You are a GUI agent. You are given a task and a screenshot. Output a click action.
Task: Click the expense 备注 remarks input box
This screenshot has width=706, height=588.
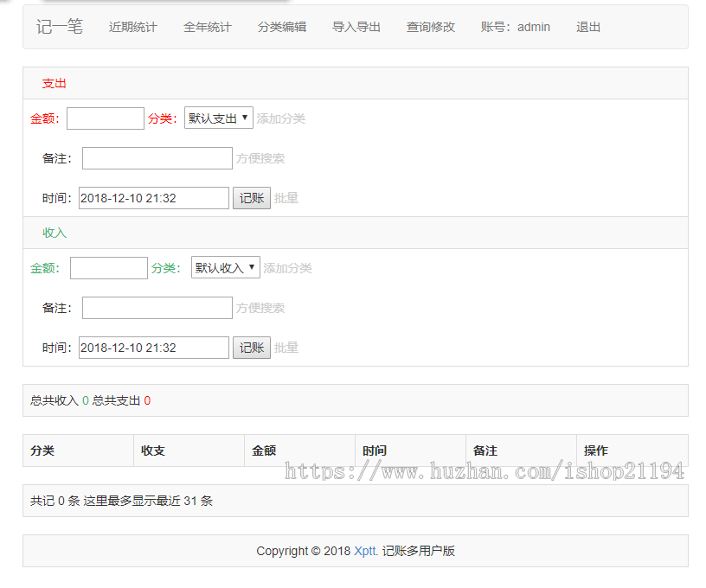click(157, 158)
